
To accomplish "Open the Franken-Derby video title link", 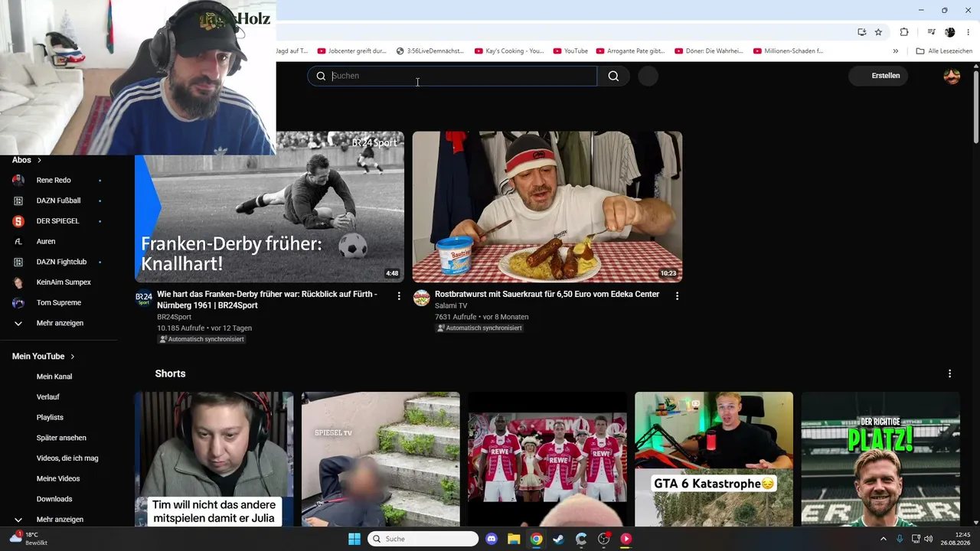I will point(267,299).
